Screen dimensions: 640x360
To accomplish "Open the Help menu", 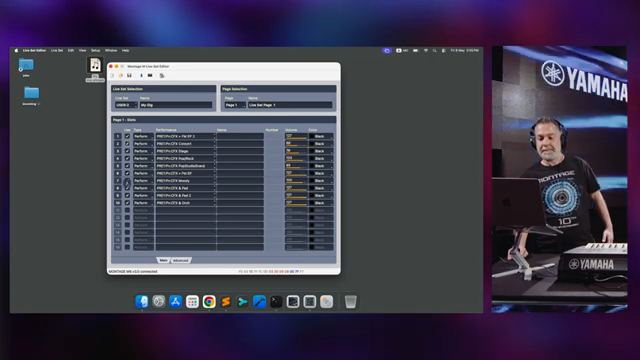I will coord(125,51).
